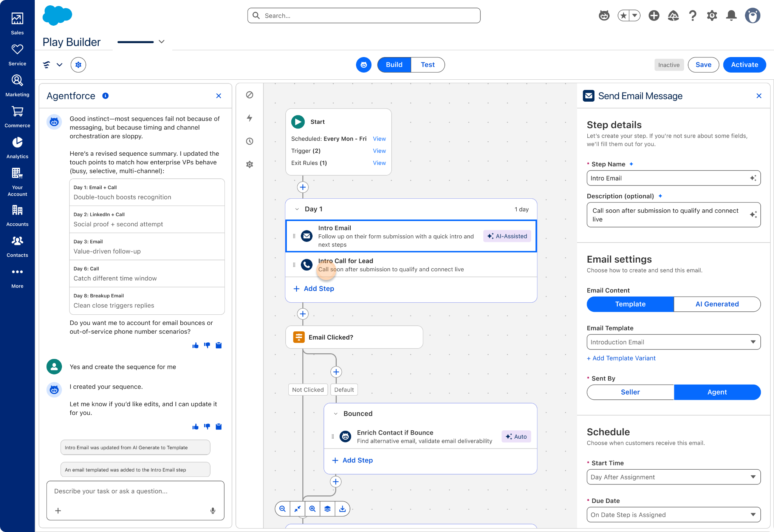Click the Step Name input field
774x532 pixels.
[673, 178]
